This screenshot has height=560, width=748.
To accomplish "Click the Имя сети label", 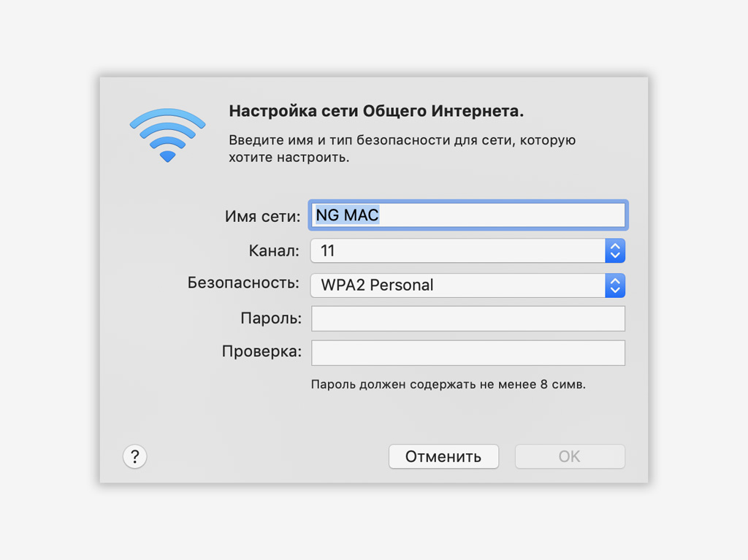I will coord(263,217).
